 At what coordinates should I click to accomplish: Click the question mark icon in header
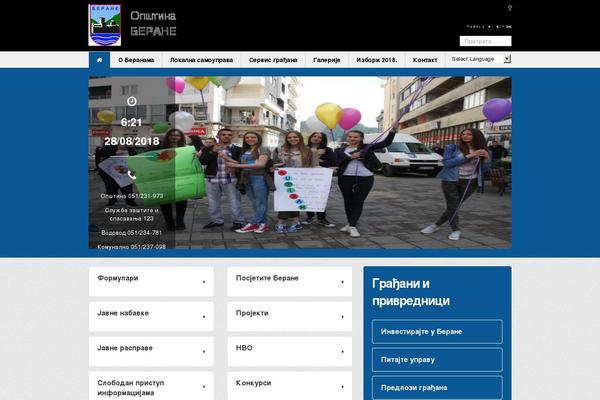click(x=510, y=8)
